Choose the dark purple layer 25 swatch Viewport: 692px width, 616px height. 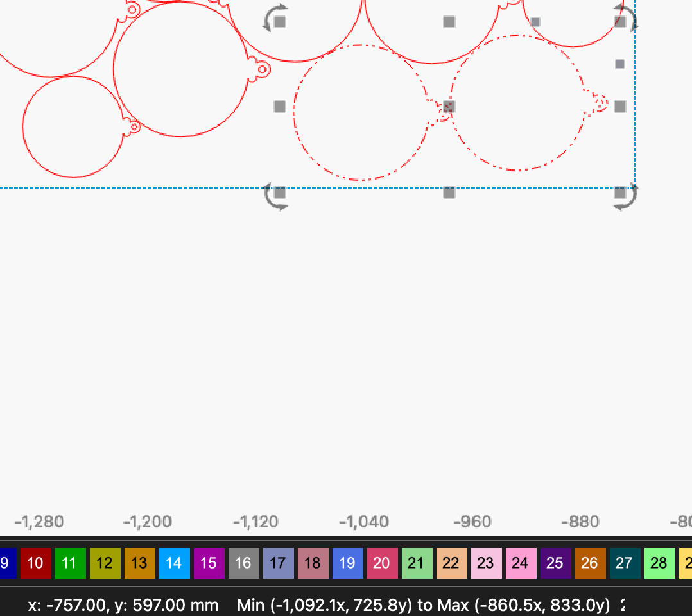tap(555, 563)
